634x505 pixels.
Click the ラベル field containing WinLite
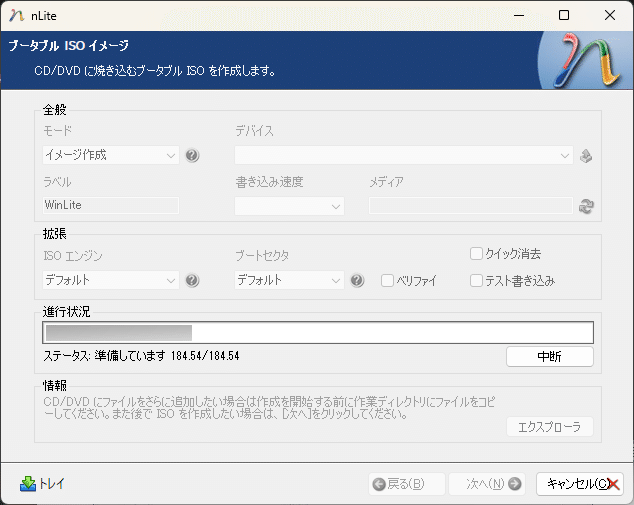pos(111,205)
